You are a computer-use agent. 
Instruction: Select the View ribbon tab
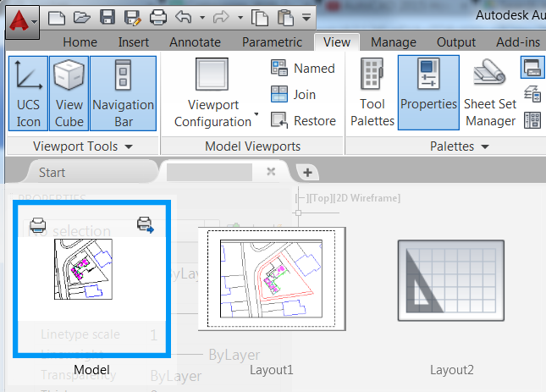337,42
